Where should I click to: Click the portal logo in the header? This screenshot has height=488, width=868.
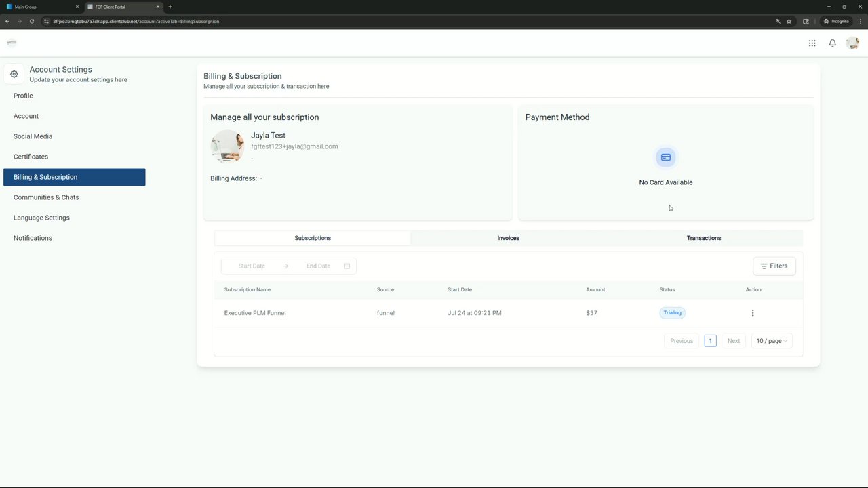pos(12,43)
